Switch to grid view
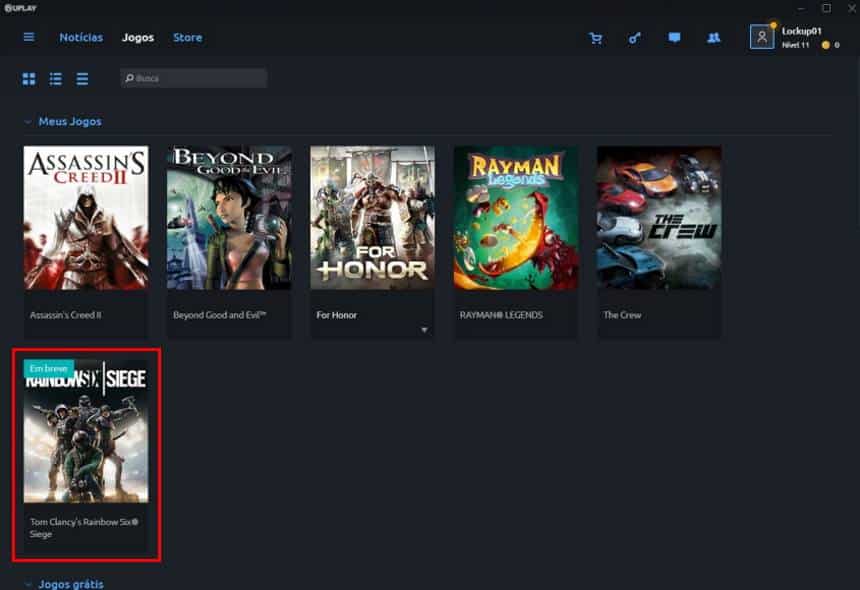 (x=29, y=79)
